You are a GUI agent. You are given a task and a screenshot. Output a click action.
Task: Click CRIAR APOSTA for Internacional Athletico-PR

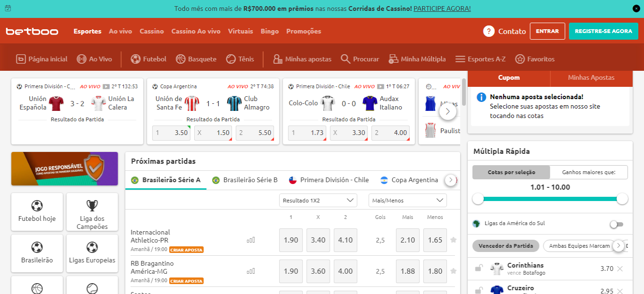pos(187,250)
